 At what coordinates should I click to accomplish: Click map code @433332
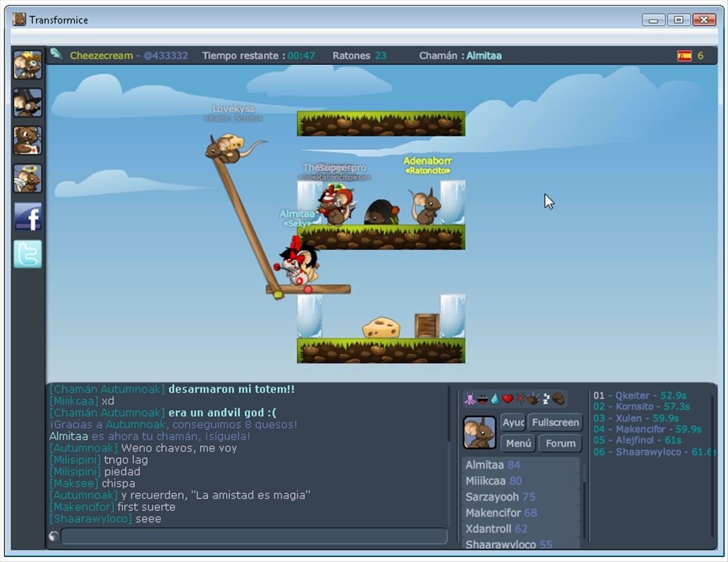pos(166,56)
